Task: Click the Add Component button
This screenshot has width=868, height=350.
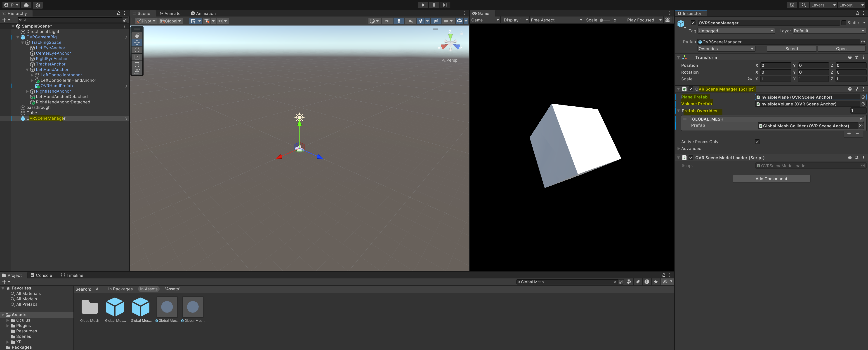Action: (x=771, y=179)
